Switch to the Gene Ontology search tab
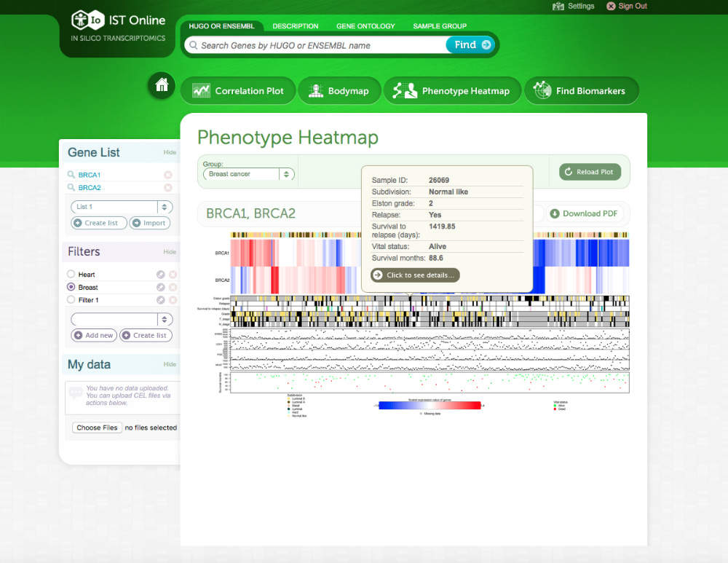Viewport: 728px width, 563px height. 365,26
